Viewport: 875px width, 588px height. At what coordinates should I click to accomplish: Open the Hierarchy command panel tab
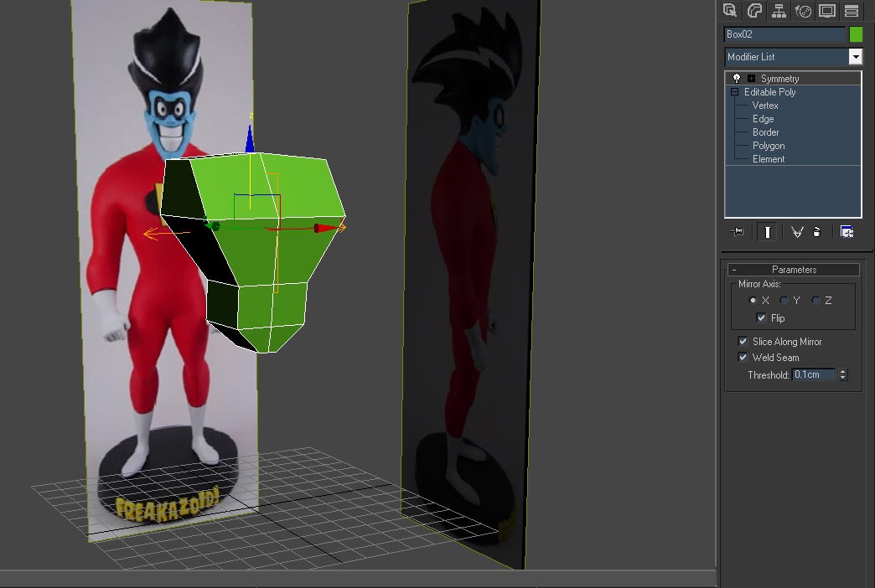[x=779, y=11]
